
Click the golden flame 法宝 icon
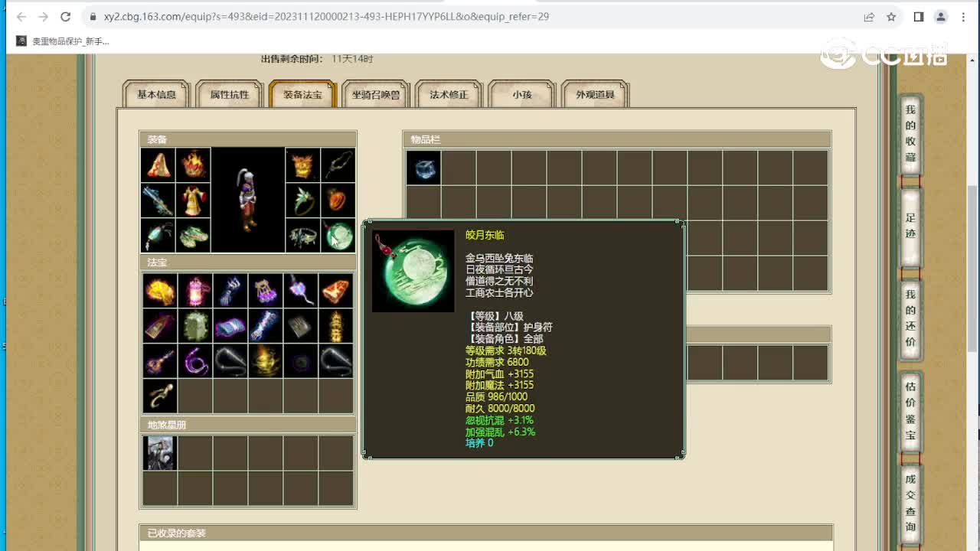click(160, 291)
